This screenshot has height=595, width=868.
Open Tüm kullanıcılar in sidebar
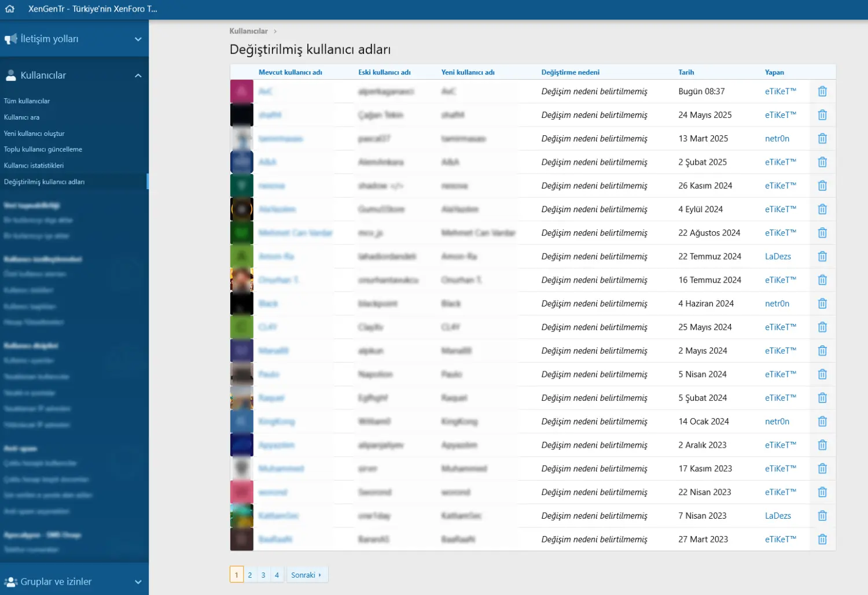point(27,101)
